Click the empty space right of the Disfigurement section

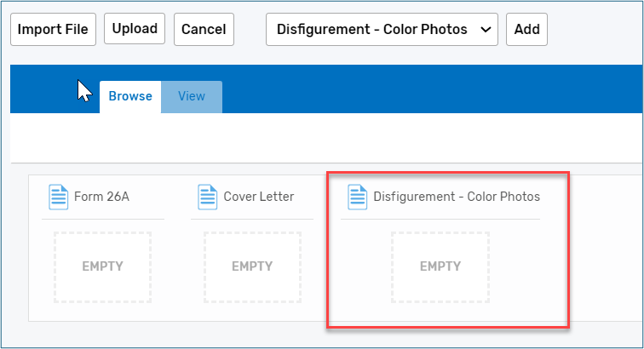point(605,255)
